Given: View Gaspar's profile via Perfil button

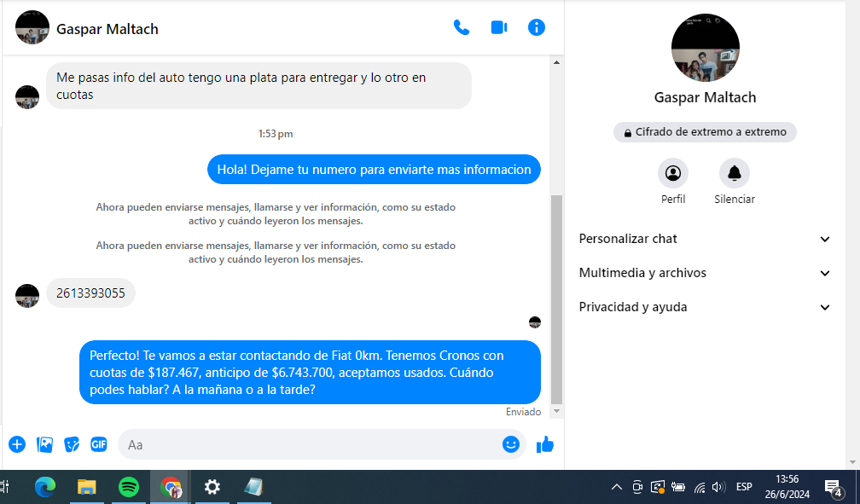Looking at the screenshot, I should pos(673,174).
